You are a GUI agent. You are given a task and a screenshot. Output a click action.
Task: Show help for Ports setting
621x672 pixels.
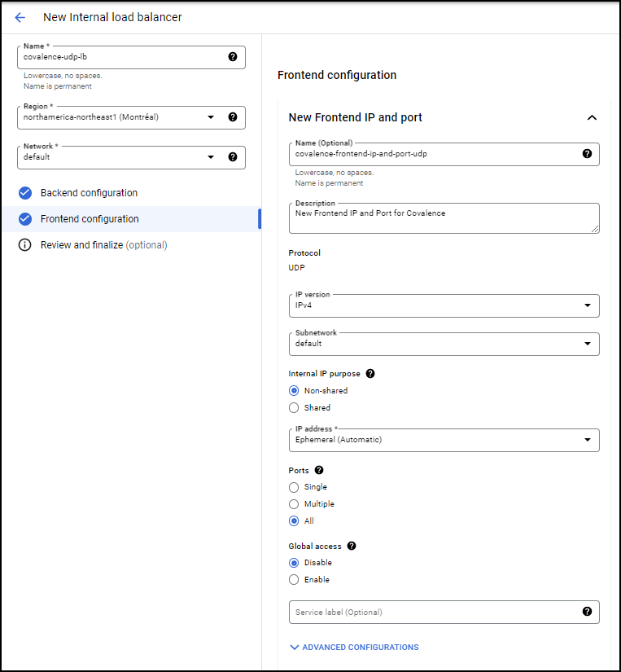pyautogui.click(x=319, y=470)
